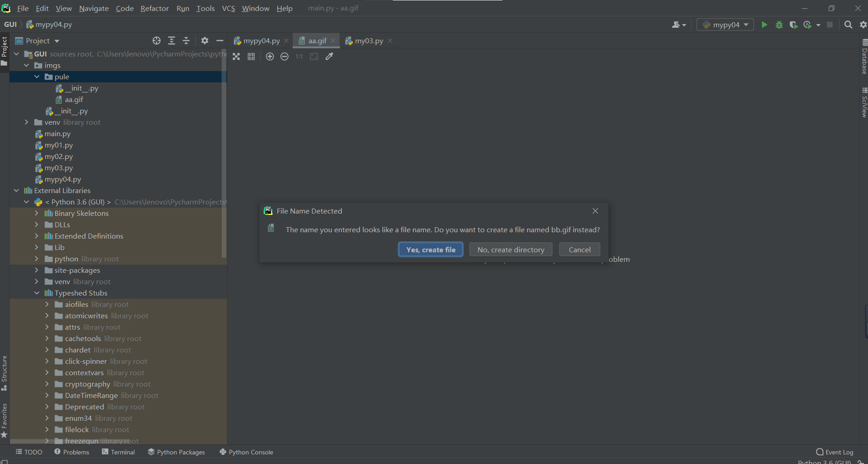Toggle grid display in image viewer
The height and width of the screenshot is (464, 868).
pos(251,56)
